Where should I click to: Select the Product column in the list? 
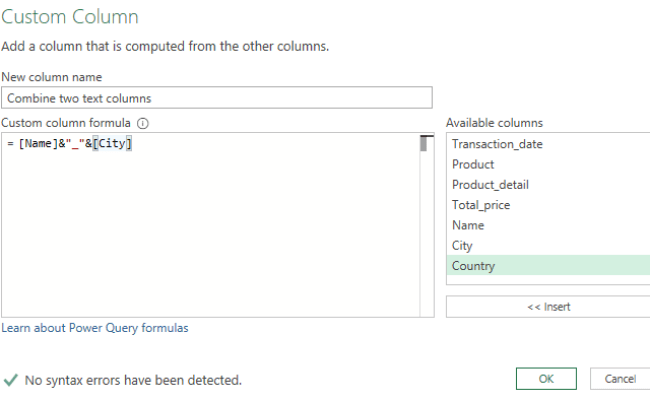(x=473, y=164)
